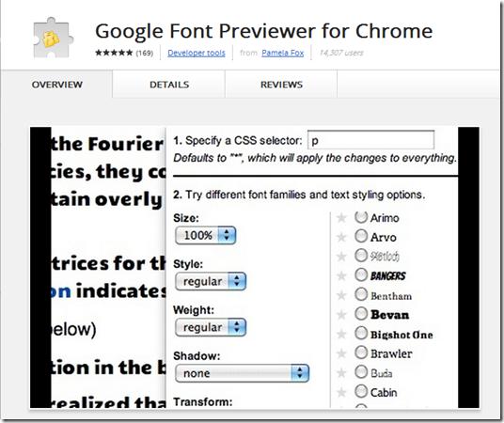Switch to the Overview tab

[57, 85]
